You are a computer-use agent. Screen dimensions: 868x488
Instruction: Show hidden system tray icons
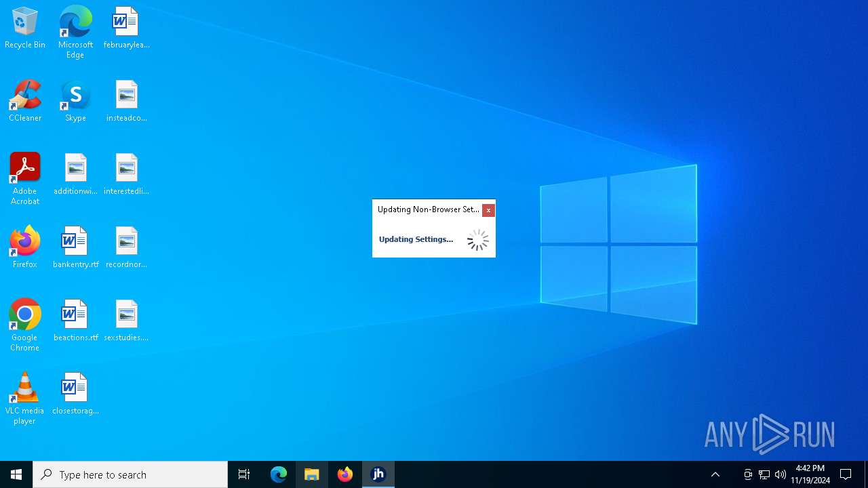point(715,474)
